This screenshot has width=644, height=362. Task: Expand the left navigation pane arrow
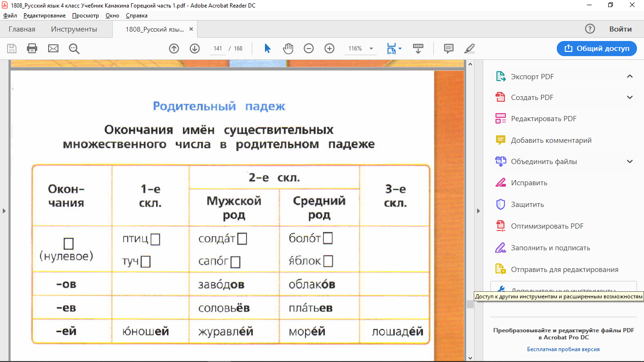click(x=4, y=211)
